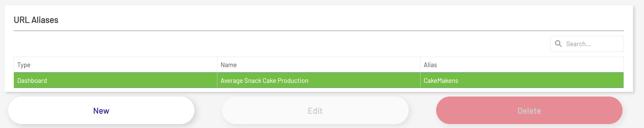Click the 'Name' header label text
Viewport: 644px width, 128px height.
[229, 65]
